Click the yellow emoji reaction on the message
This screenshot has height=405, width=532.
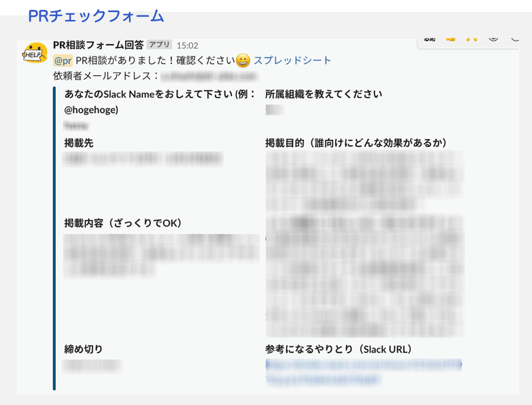point(450,39)
